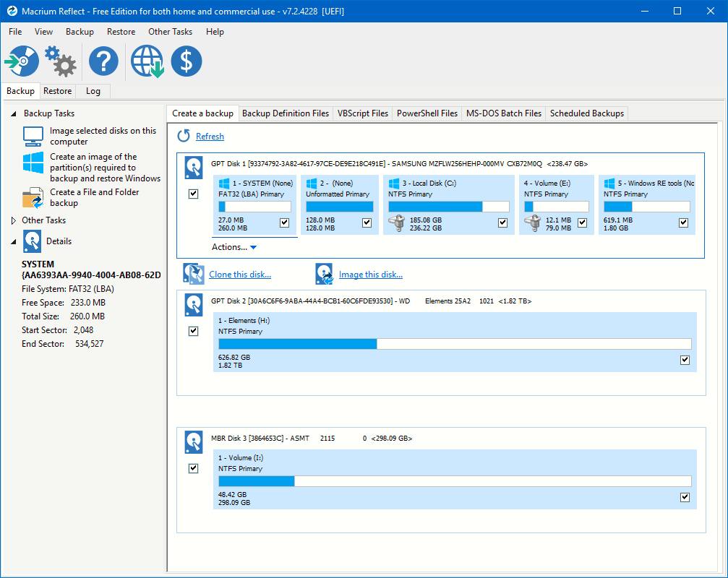Open the Help menu
Screen dimensions: 728x578
click(x=215, y=32)
